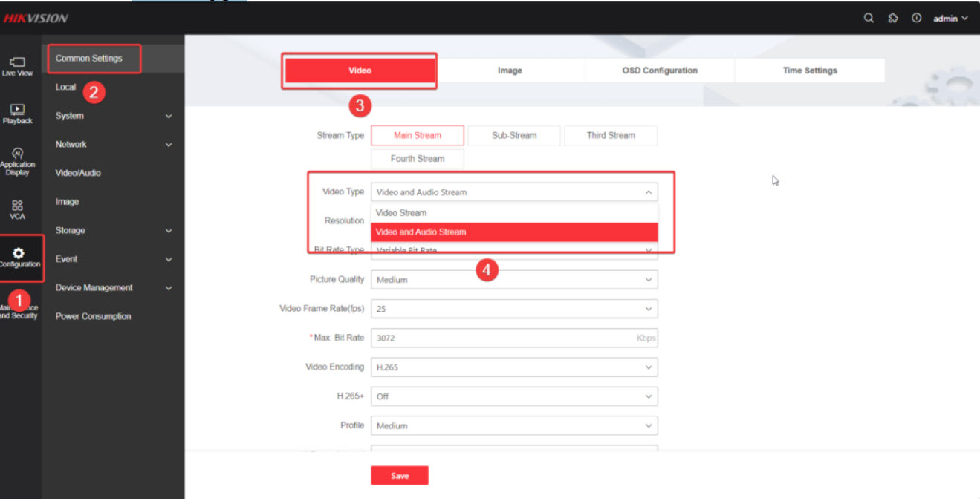
Task: Select the Third Stream stream type
Action: [611, 135]
